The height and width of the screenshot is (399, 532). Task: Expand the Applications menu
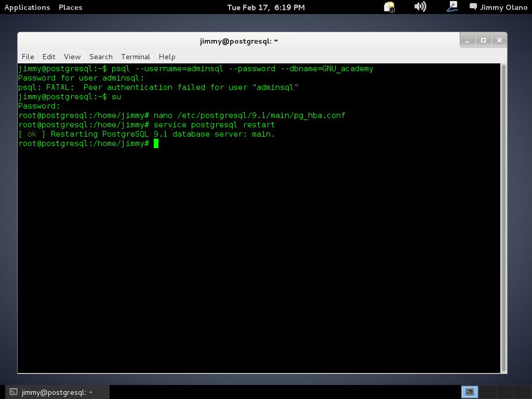27,7
